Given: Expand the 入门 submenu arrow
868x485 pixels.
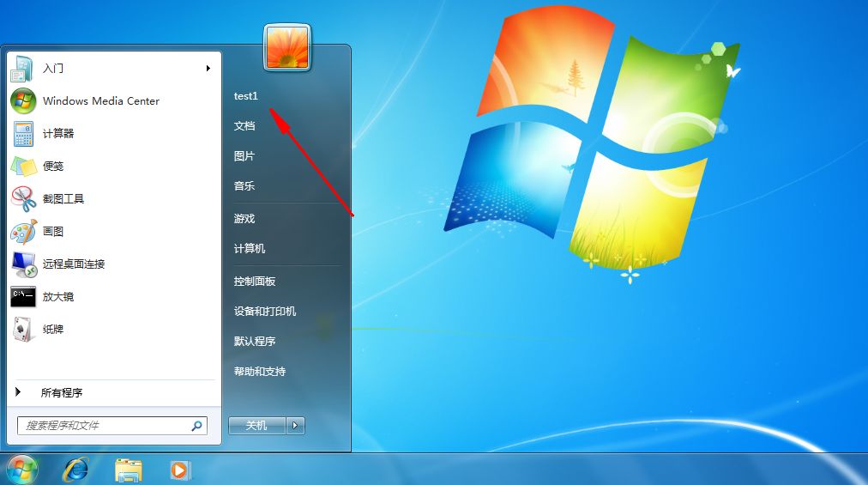Looking at the screenshot, I should (x=208, y=68).
